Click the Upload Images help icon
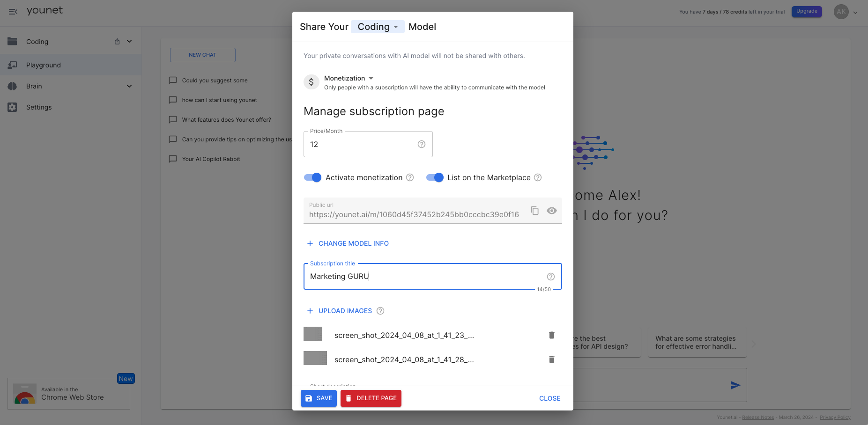 380,311
